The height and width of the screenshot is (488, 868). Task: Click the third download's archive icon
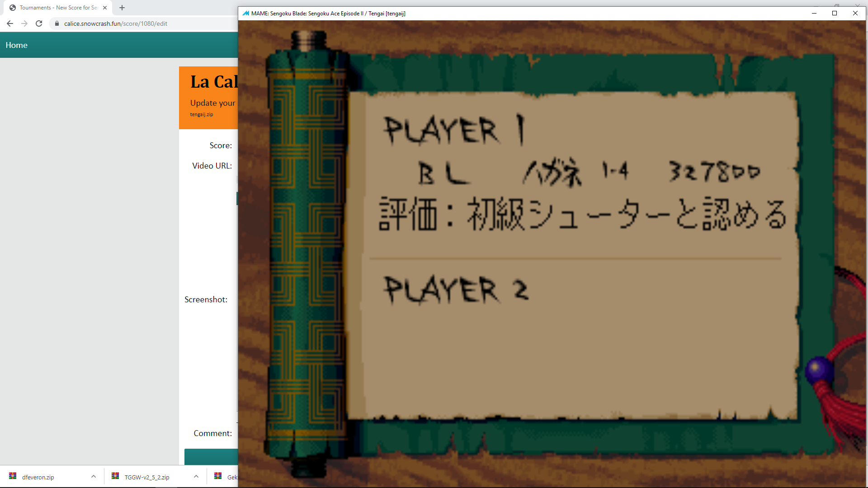218,476
